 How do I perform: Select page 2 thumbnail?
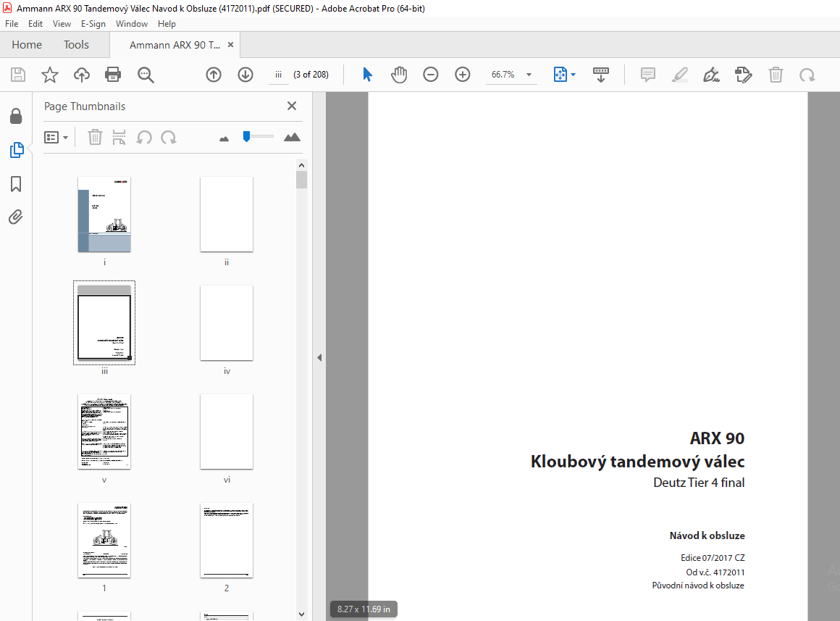coord(227,541)
